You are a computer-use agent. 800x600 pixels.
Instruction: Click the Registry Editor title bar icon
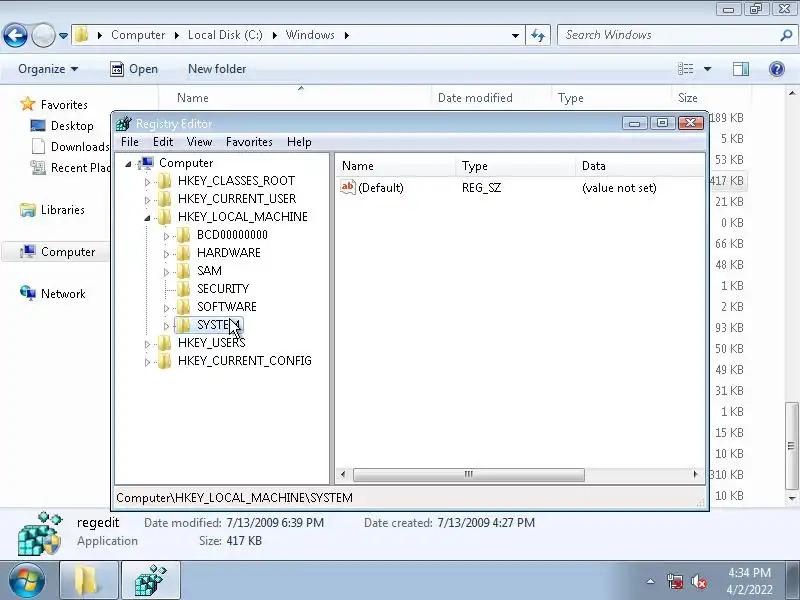tap(123, 123)
